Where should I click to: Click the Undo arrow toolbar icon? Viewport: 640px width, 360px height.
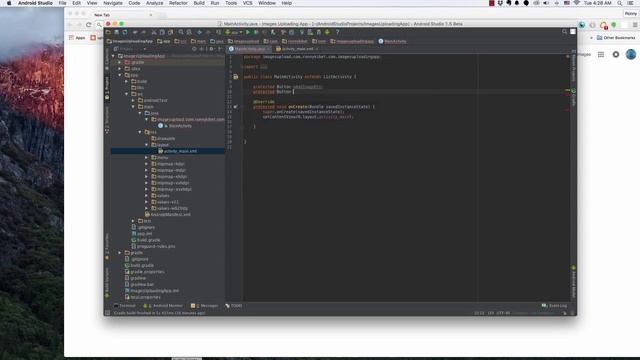click(135, 32)
